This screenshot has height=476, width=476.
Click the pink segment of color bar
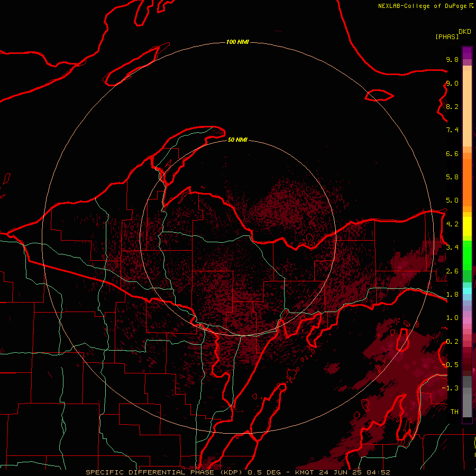[x=467, y=321]
